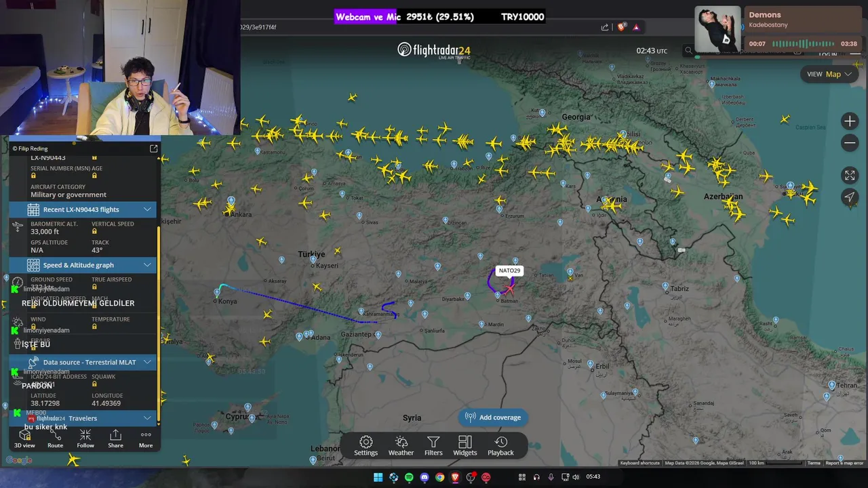Click Report a map error link
This screenshot has width=868, height=488.
pos(844,463)
